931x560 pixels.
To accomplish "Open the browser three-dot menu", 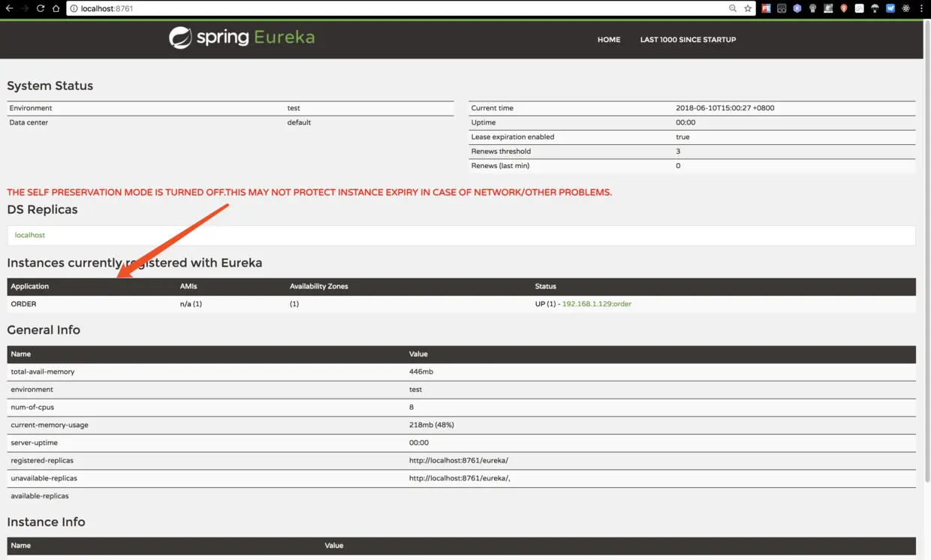I will tap(921, 8).
